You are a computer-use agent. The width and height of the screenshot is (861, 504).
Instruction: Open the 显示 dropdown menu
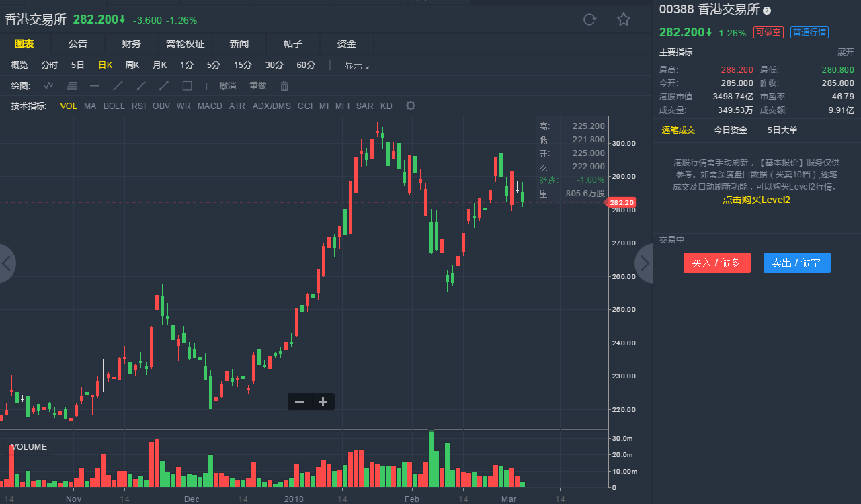[356, 65]
